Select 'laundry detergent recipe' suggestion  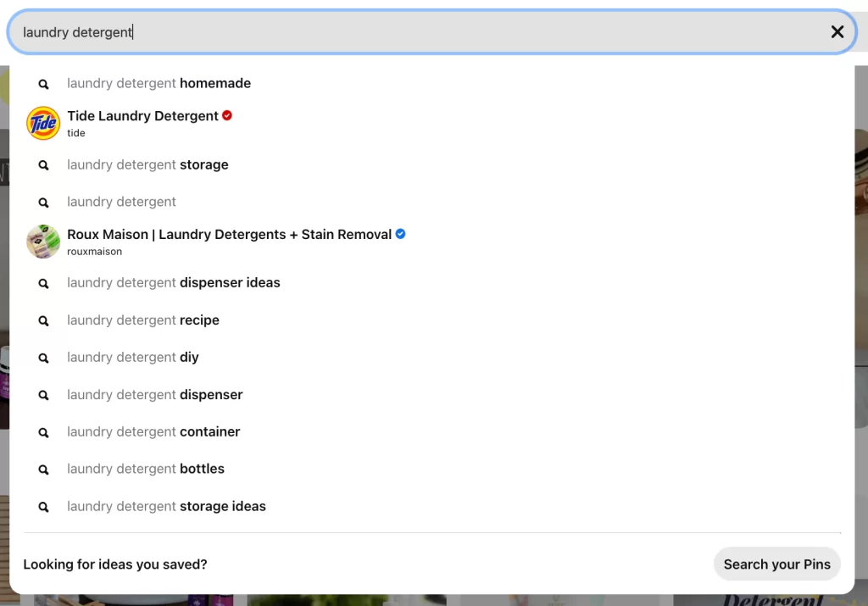[x=142, y=320]
